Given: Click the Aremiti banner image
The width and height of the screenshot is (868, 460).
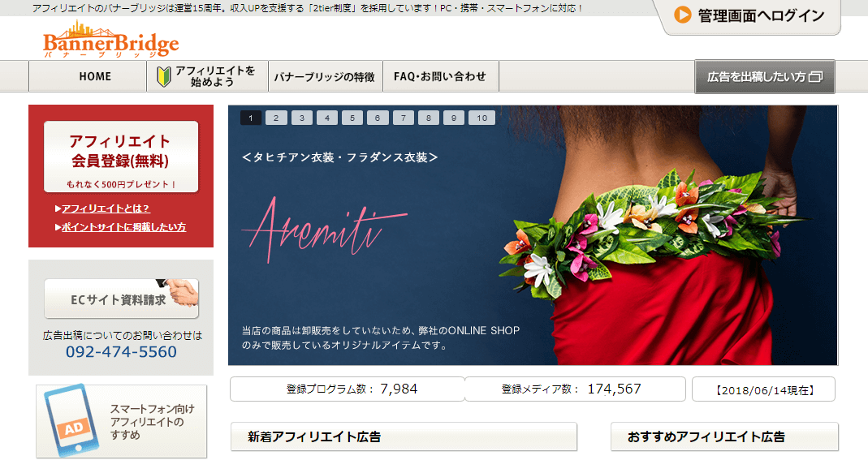Looking at the screenshot, I should click(533, 235).
